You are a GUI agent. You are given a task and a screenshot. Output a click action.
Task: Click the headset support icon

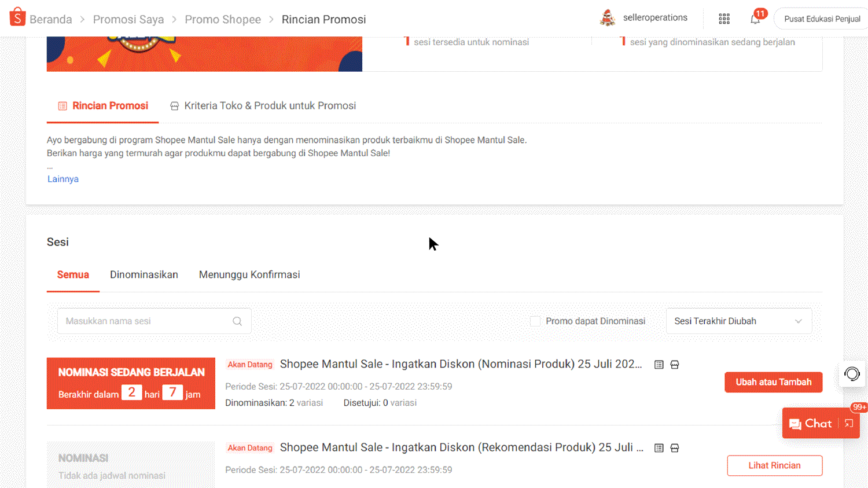tap(852, 374)
